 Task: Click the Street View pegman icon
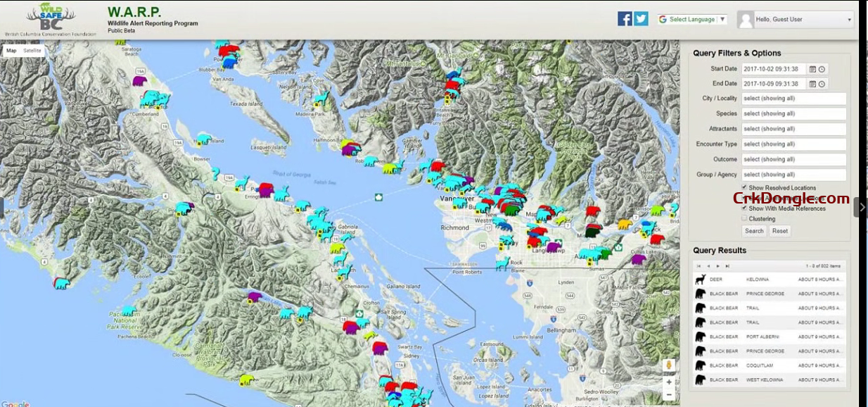pos(669,365)
